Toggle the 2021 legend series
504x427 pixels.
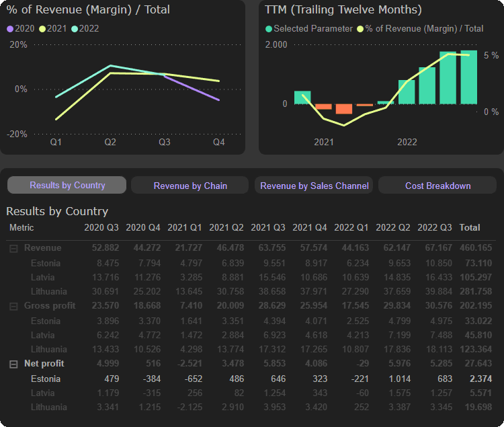[x=52, y=29]
